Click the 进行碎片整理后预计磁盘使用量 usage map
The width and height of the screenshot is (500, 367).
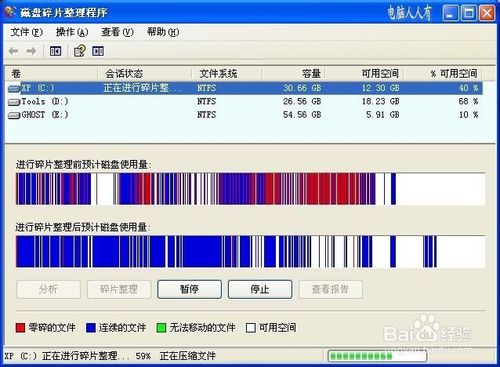[250, 252]
